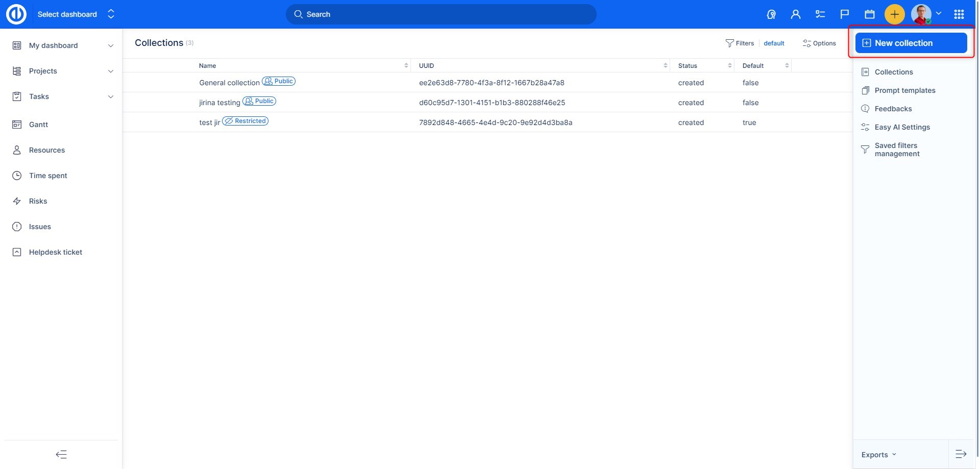This screenshot has width=980, height=469.
Task: Open the General collection link
Action: (x=229, y=83)
